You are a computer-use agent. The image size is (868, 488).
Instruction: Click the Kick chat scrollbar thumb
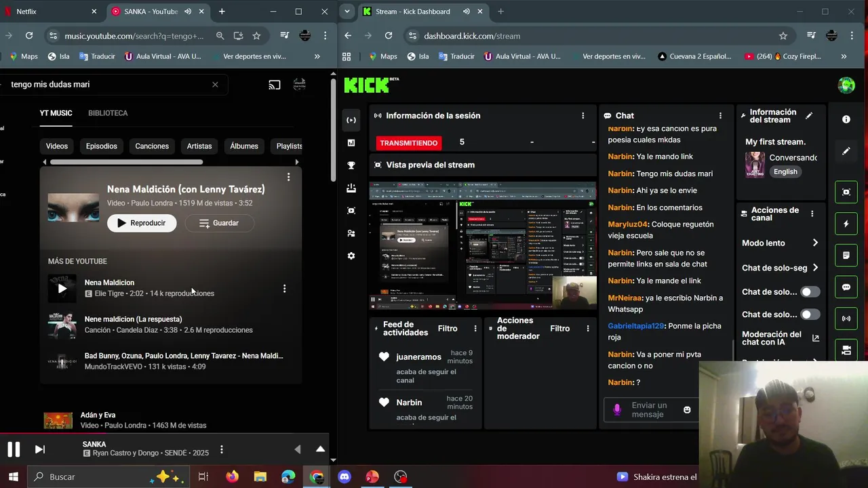coord(734,350)
